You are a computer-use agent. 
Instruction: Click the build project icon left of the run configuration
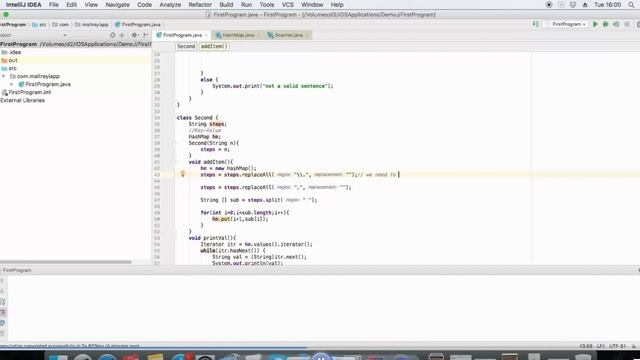point(536,24)
